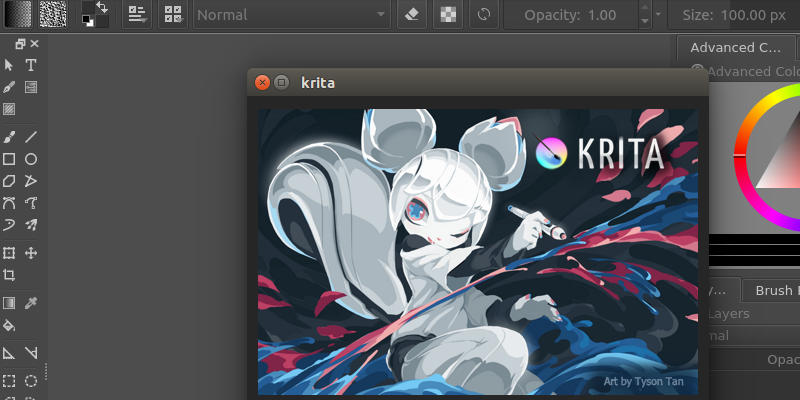Activate the Crop tool
800x400 pixels.
point(9,276)
